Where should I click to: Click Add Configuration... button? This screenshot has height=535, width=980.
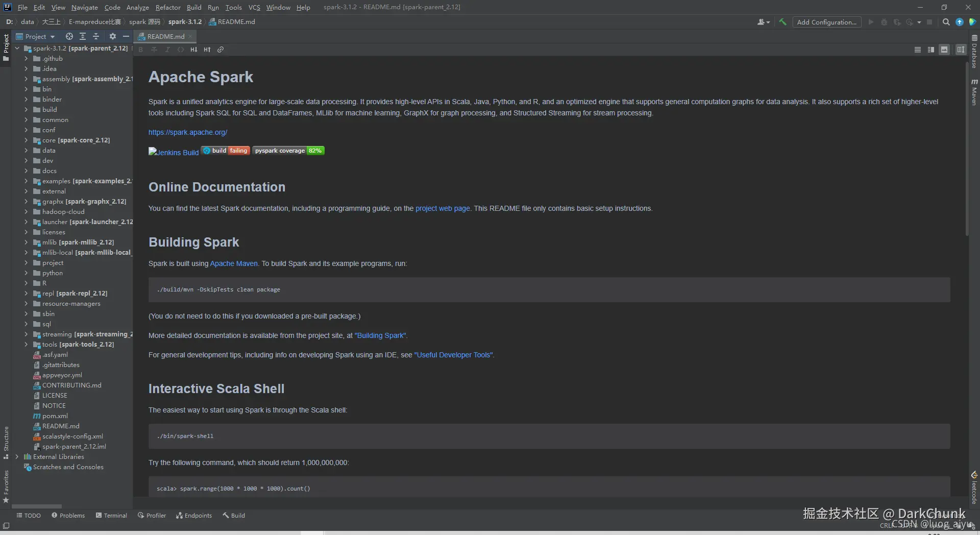pos(826,22)
